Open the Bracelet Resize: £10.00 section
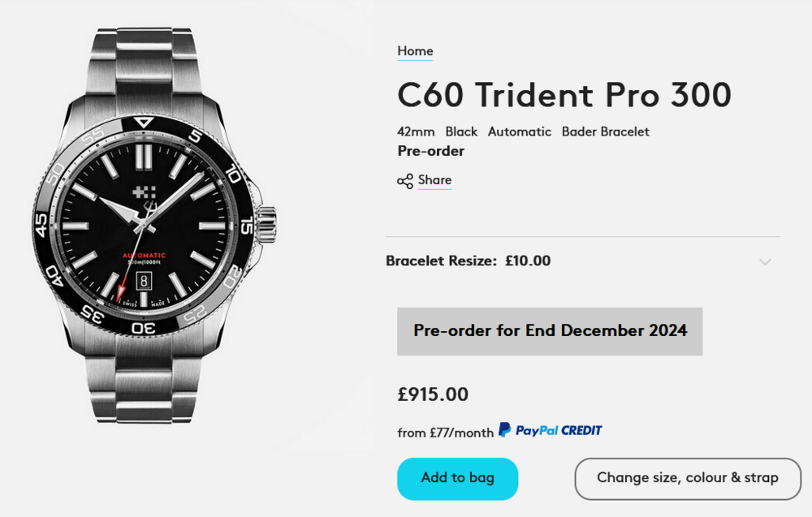812x517 pixels. click(x=468, y=261)
